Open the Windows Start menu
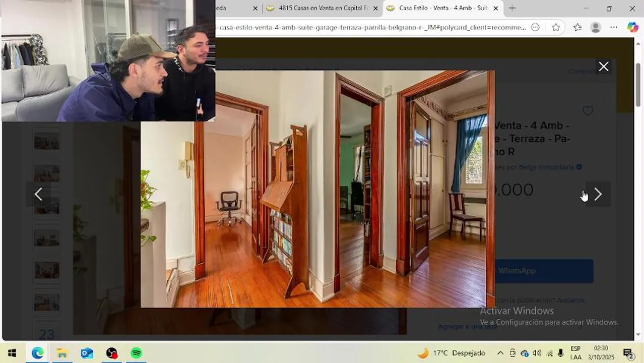This screenshot has height=363, width=644. [12, 353]
